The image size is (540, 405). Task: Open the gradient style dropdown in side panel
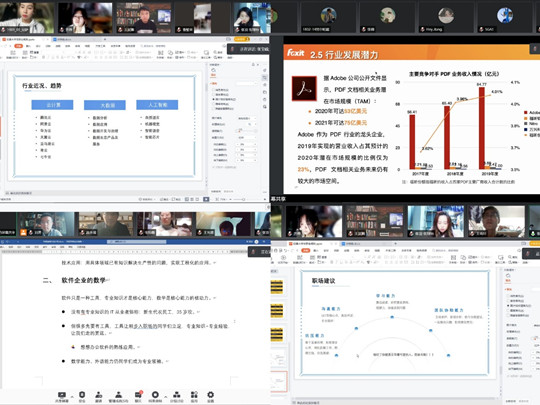[x=247, y=118]
